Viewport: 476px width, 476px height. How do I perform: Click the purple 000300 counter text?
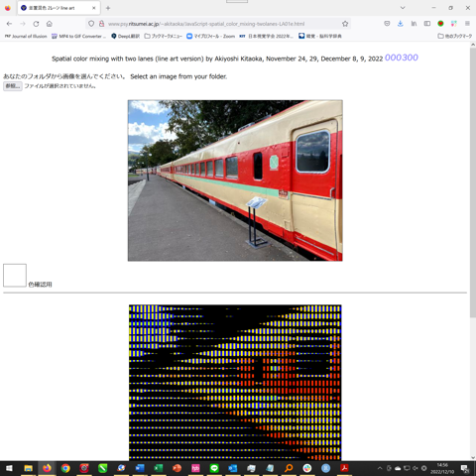click(x=402, y=58)
